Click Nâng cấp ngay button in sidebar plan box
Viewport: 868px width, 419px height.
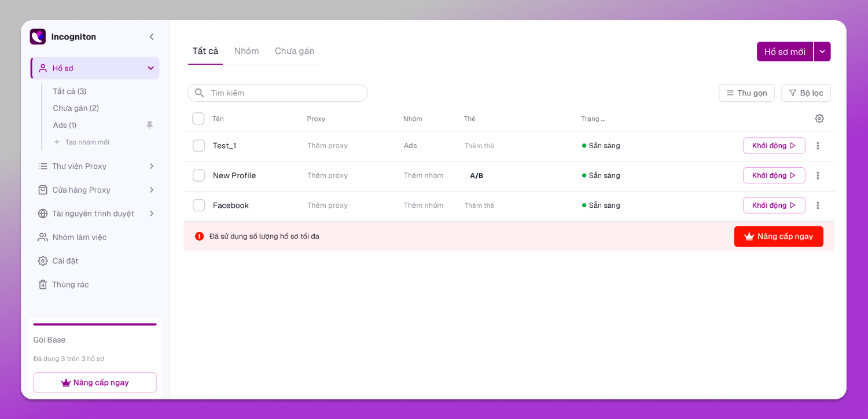coord(95,383)
